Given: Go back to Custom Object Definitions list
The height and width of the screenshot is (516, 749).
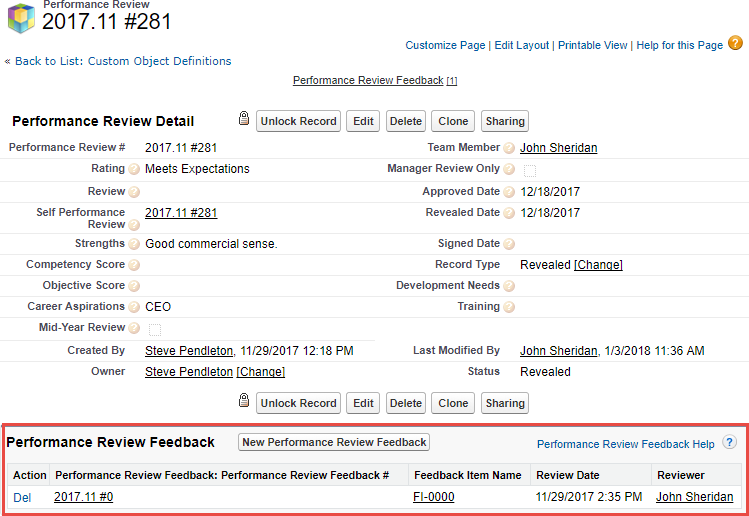Looking at the screenshot, I should tap(117, 61).
